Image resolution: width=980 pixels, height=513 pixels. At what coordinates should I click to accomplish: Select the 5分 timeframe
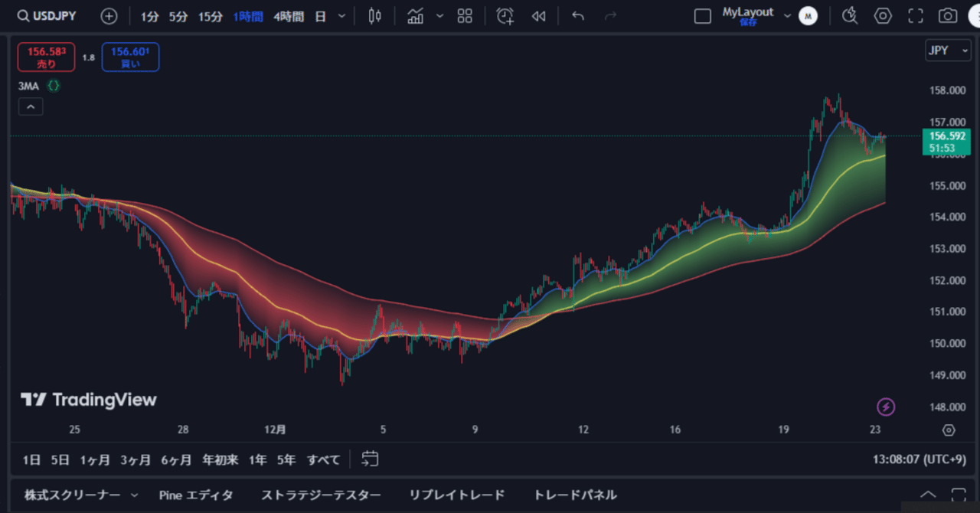[x=178, y=16]
